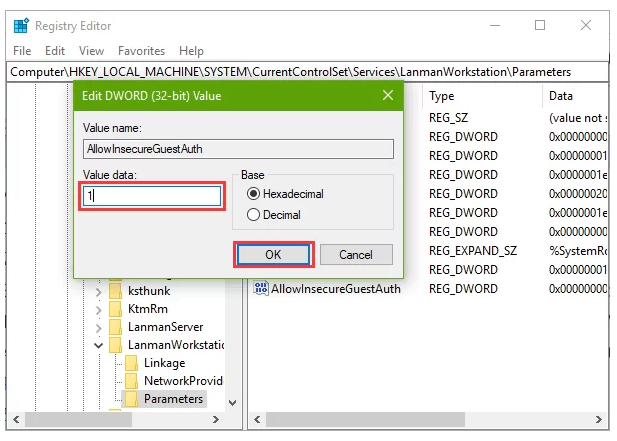Screen dimensions: 617x441
Task: Click the (value not set) data cell
Action: pos(578,118)
